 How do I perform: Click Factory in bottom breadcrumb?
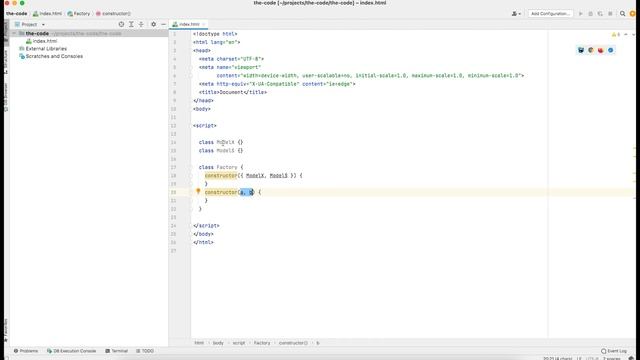[262, 343]
